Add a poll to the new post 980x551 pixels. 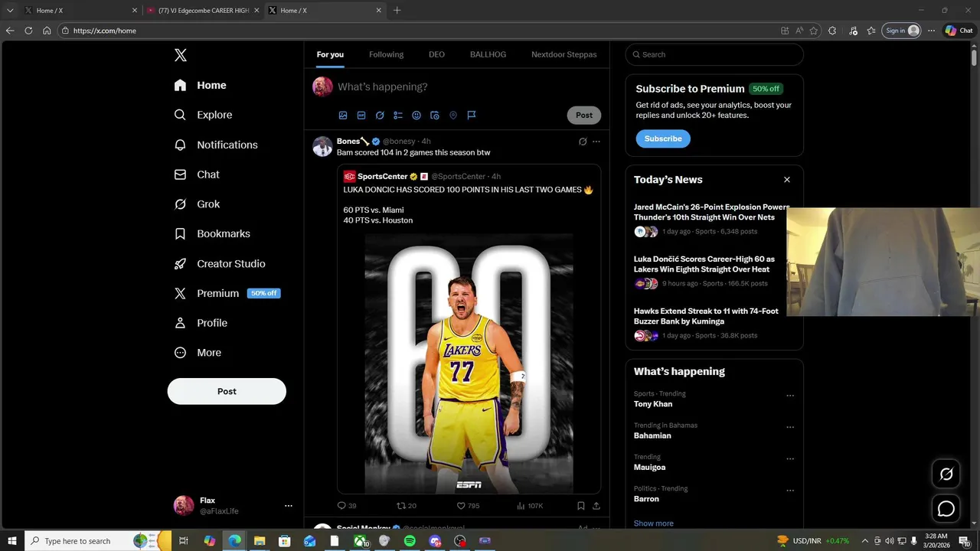398,116
